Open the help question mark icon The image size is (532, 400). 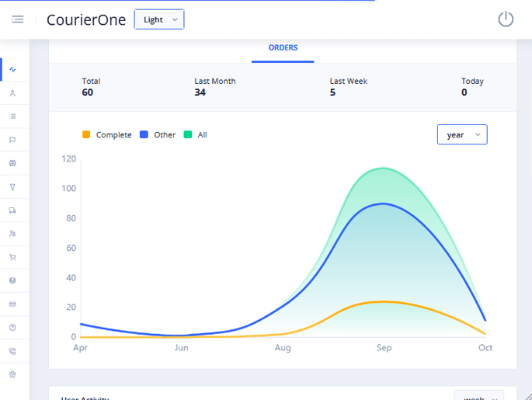tap(12, 328)
